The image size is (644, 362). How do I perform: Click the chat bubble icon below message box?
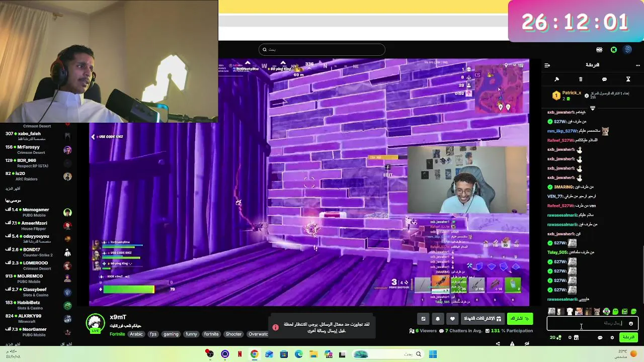point(600,338)
